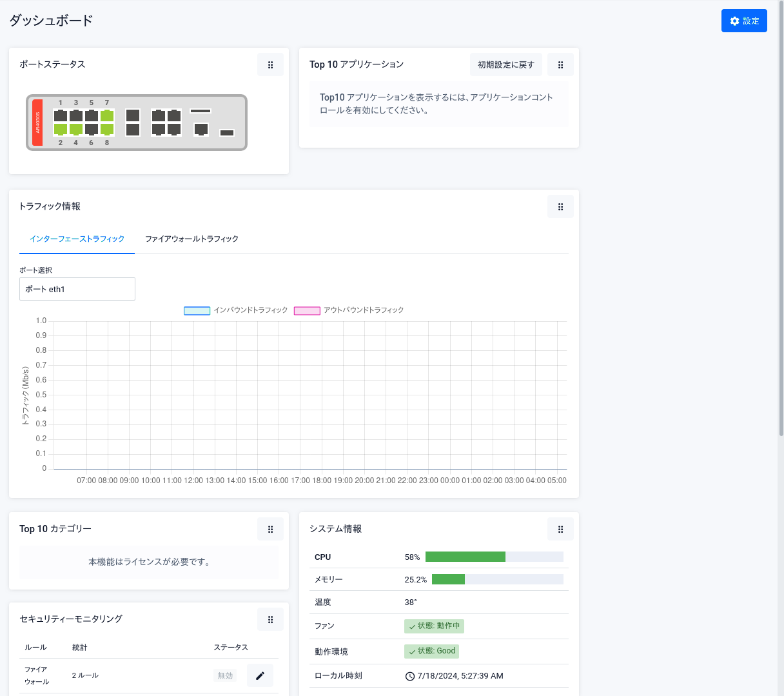This screenshot has height=696, width=784.
Task: Click green port 7 on switch diagram
Action: pos(107,115)
